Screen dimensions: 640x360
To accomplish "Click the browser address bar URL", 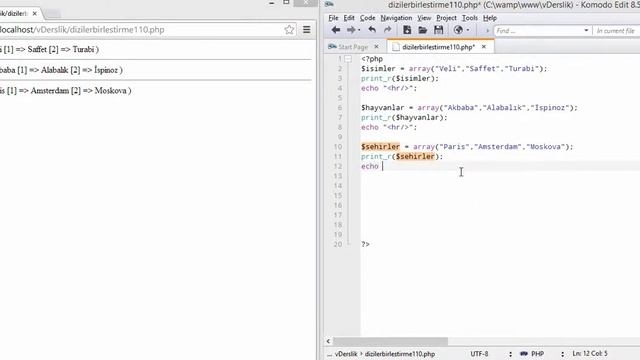I will point(82,30).
